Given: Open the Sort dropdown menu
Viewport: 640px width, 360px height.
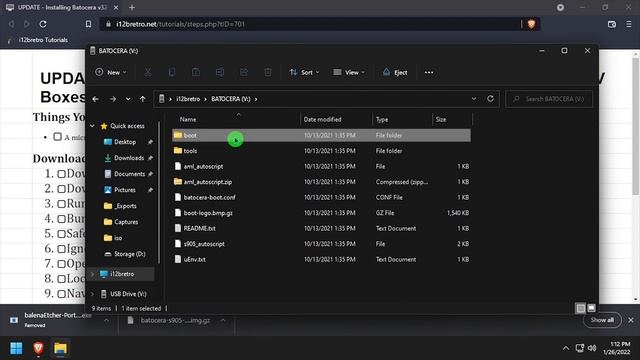Looking at the screenshot, I should (304, 72).
